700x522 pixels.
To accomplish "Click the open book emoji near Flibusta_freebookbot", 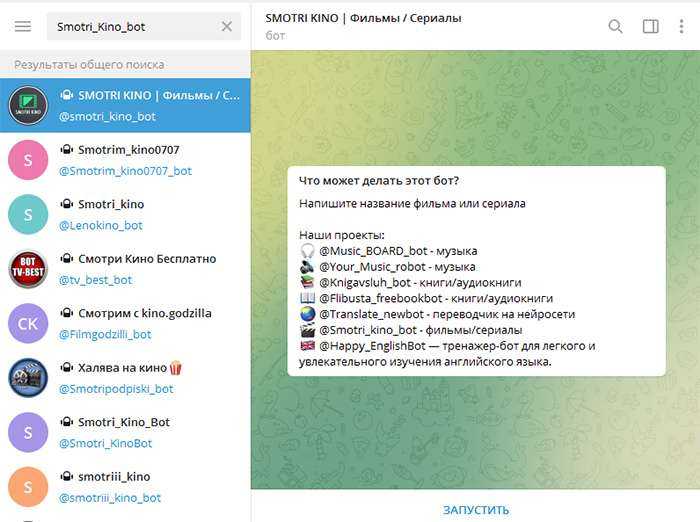I will (x=307, y=298).
